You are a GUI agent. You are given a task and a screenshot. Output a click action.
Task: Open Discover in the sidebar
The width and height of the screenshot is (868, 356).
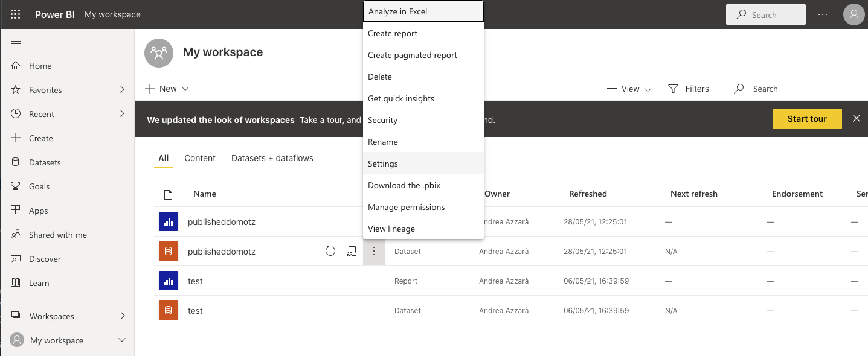pyautogui.click(x=67, y=259)
